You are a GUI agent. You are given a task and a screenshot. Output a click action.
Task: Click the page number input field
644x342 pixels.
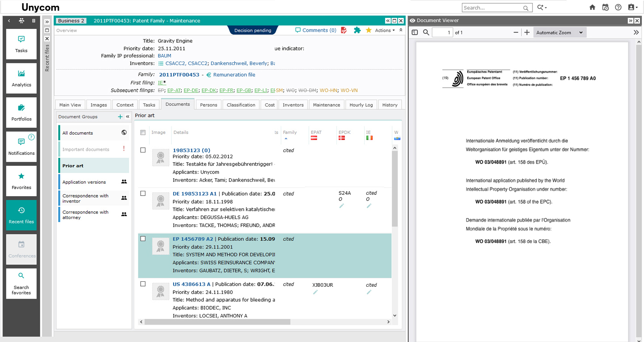442,33
